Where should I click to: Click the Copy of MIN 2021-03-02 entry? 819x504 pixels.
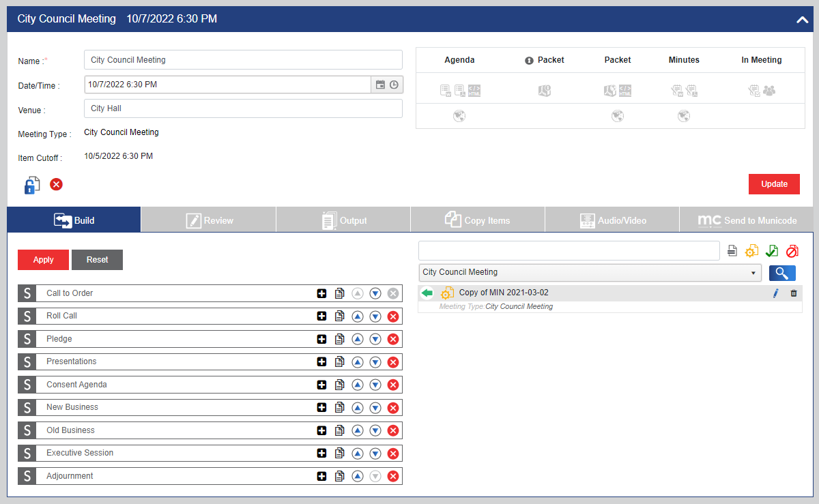click(504, 293)
